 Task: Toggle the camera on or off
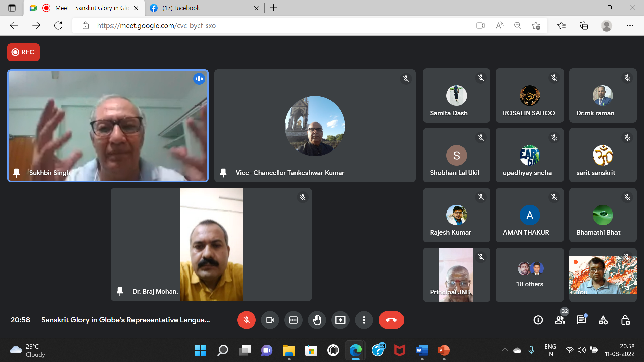pos(270,320)
